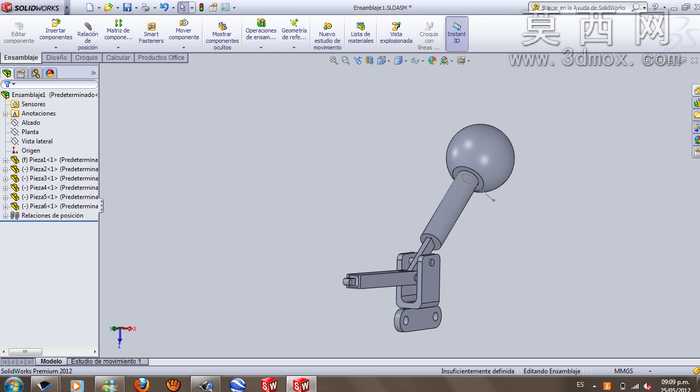Click the Insertar componentes icon
This screenshot has height=392, width=700.
[x=56, y=22]
